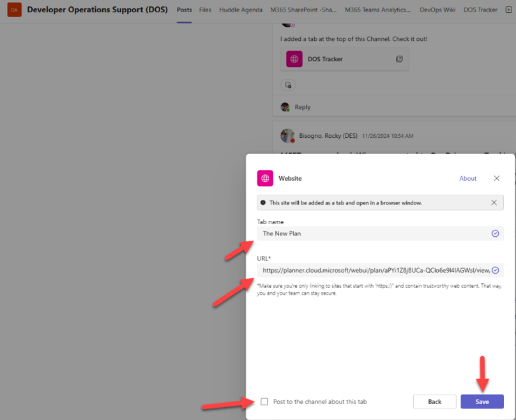
Task: Open the Posts tab
Action: (x=184, y=10)
